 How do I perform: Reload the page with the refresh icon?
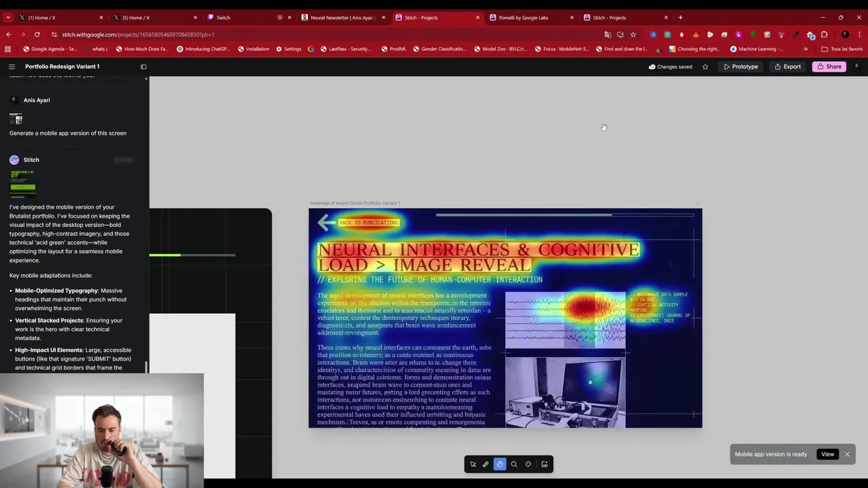(x=37, y=35)
